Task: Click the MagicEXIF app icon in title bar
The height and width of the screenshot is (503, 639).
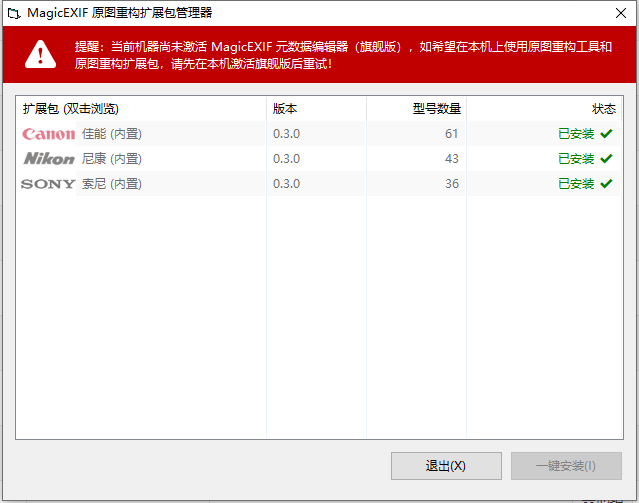Action: [x=14, y=13]
